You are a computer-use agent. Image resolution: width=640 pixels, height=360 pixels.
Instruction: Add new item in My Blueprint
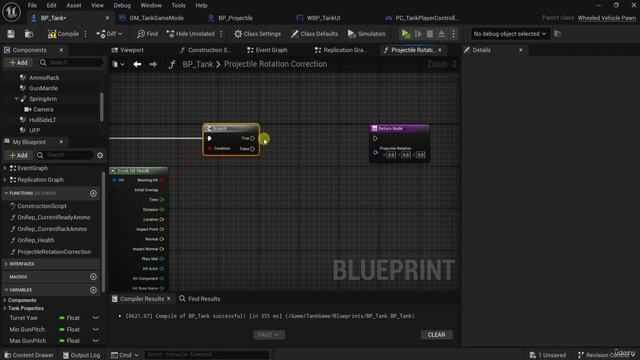[18, 155]
